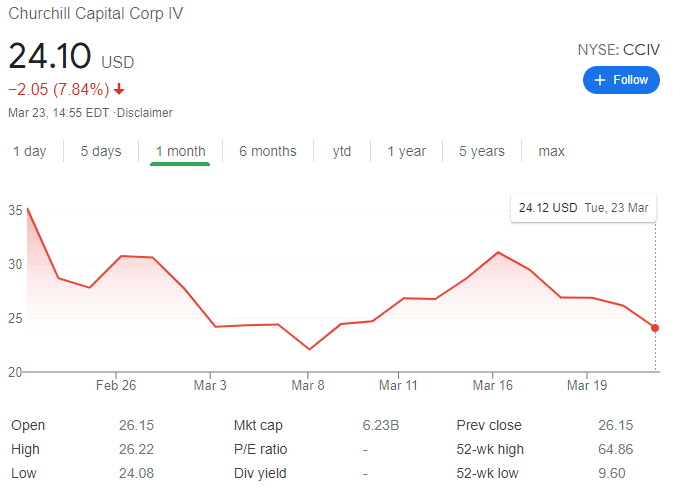The height and width of the screenshot is (499, 673).
Task: Switch chart to max range
Action: pos(551,151)
